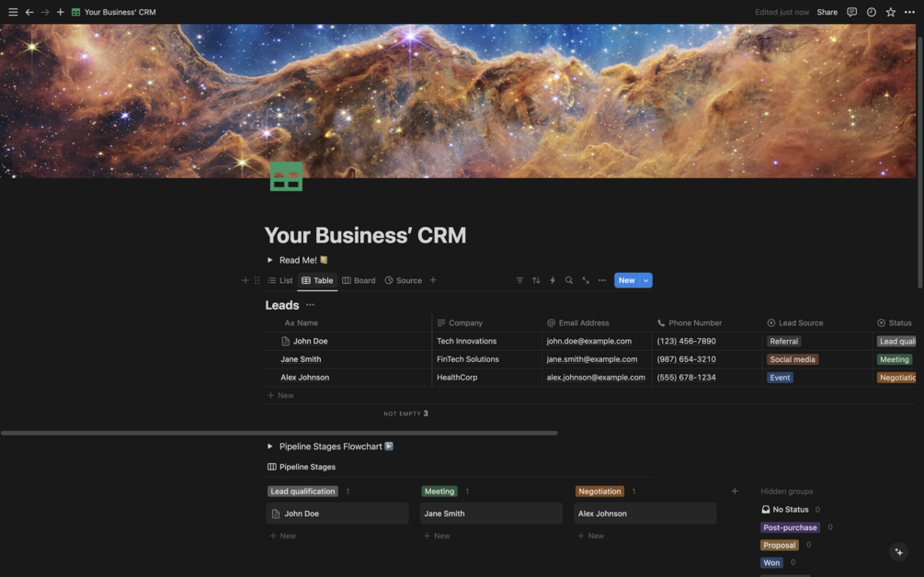Click the block drag handle

pos(257,280)
